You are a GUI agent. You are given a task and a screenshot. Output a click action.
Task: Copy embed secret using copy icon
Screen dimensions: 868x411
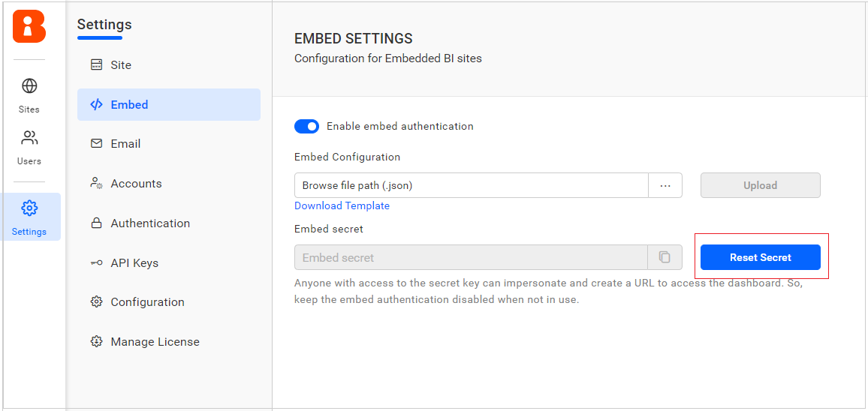(665, 257)
